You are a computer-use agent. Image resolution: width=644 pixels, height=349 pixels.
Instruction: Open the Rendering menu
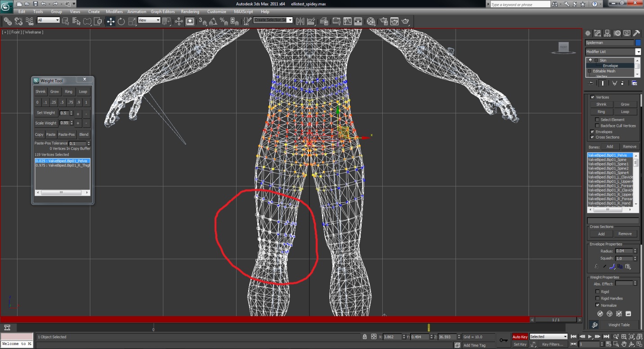[190, 12]
